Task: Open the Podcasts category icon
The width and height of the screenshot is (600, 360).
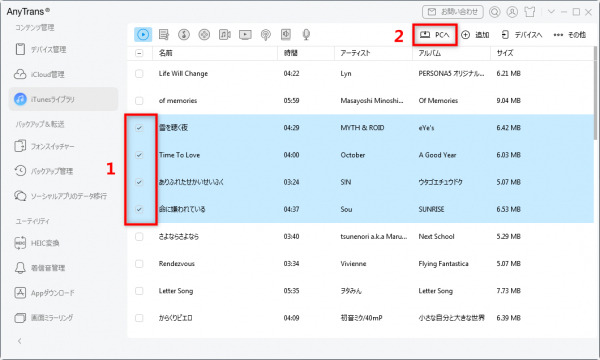Action: coord(266,34)
